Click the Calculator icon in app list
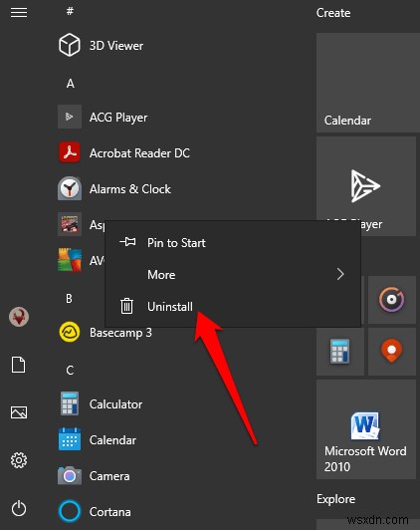Viewport: 420px width, 530px height. pyautogui.click(x=70, y=403)
